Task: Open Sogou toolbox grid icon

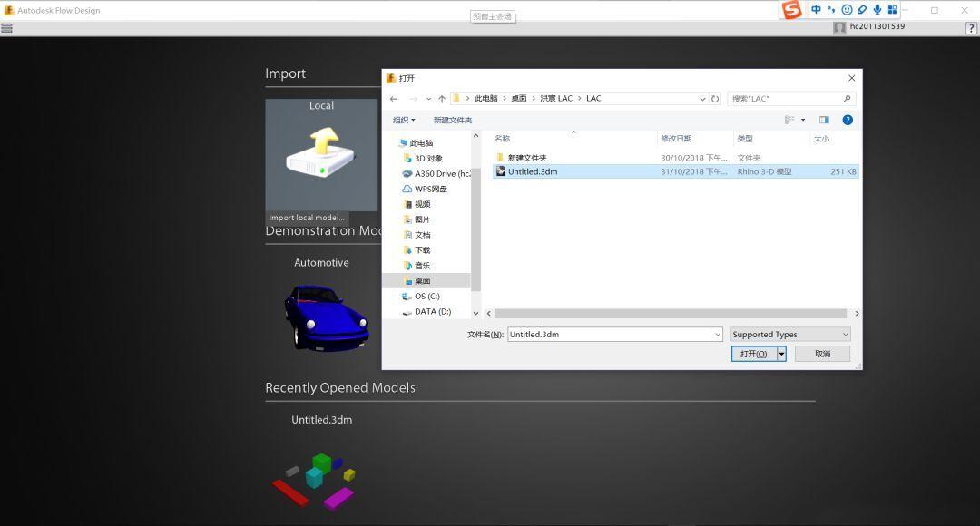Action: coord(893,9)
